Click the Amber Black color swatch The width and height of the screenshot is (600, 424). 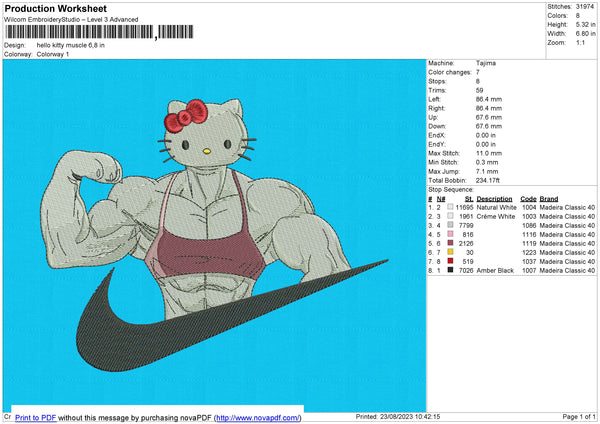(450, 270)
